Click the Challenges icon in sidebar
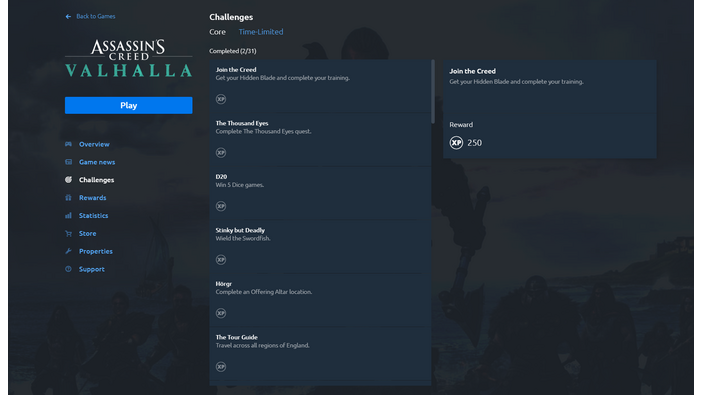 coord(68,180)
